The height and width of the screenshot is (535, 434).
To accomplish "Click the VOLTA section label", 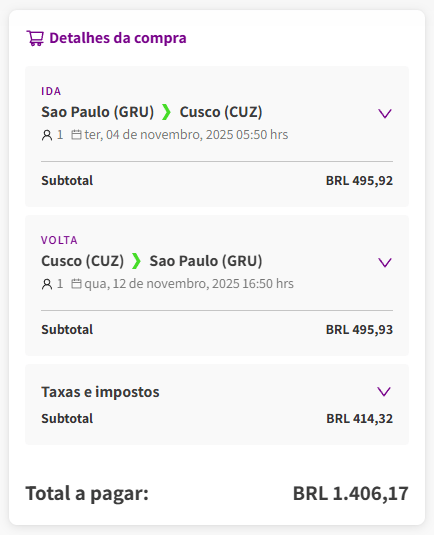I will click(x=59, y=240).
